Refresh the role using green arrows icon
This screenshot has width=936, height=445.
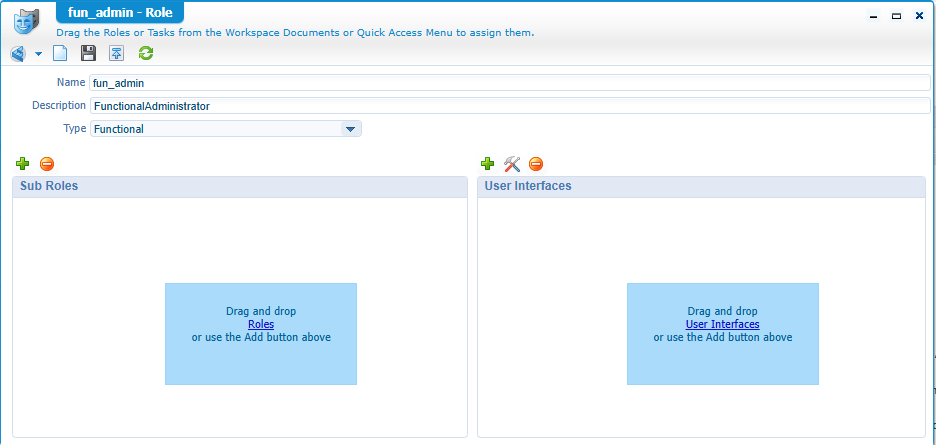[146, 54]
